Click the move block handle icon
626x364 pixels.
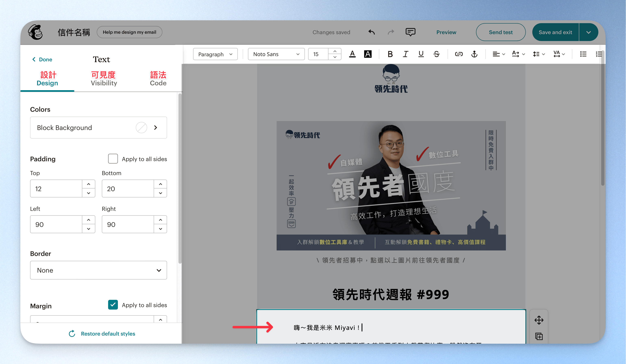tap(539, 320)
